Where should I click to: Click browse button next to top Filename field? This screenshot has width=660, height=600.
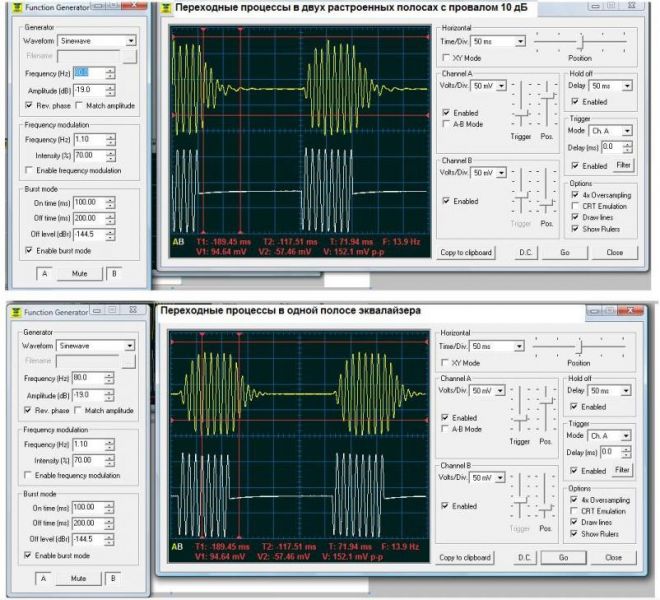coord(130,56)
